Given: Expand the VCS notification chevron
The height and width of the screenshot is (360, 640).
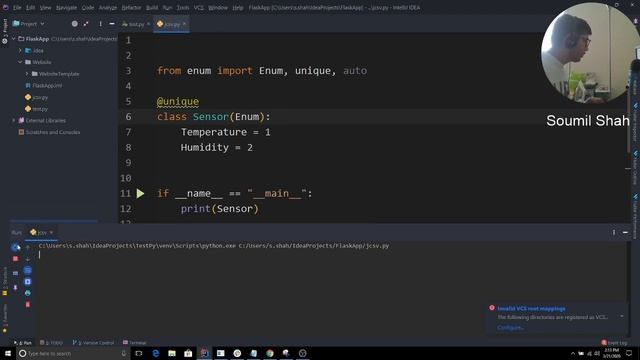Looking at the screenshot, I should [622, 316].
